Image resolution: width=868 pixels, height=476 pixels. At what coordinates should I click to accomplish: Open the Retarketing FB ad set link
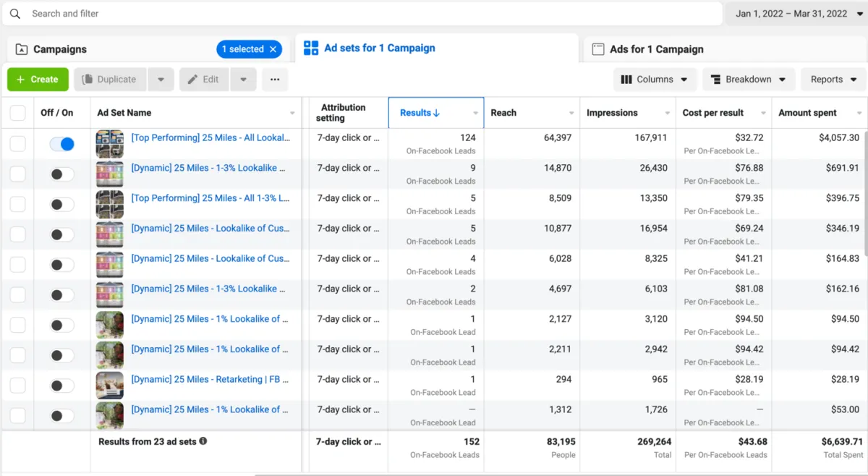coord(210,379)
